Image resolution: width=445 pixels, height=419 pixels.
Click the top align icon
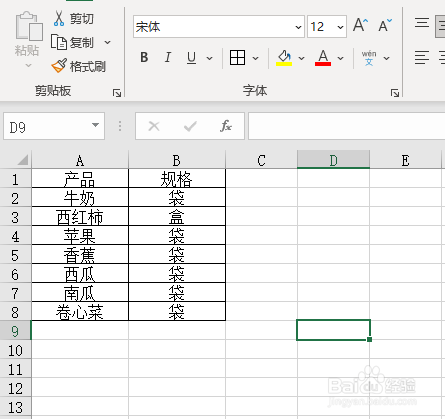tap(422, 23)
